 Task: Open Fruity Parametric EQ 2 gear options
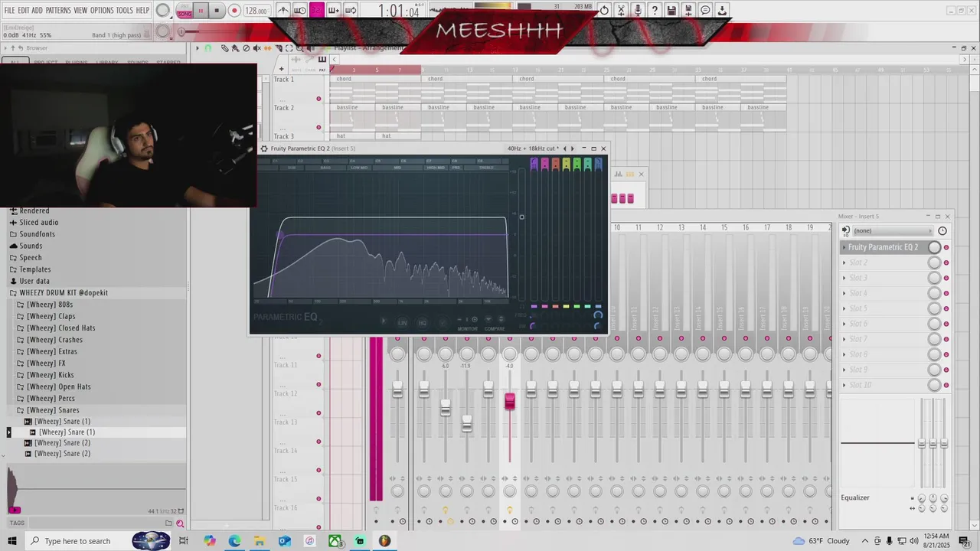(x=264, y=148)
